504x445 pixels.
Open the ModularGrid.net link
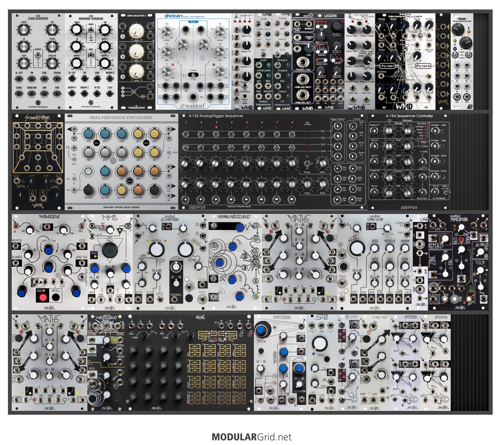tap(252, 437)
